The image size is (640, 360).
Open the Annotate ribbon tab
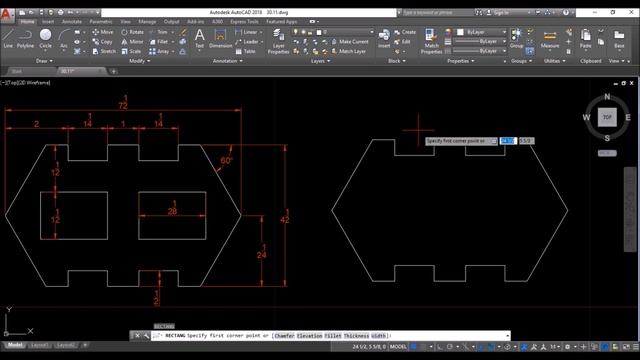[71, 22]
